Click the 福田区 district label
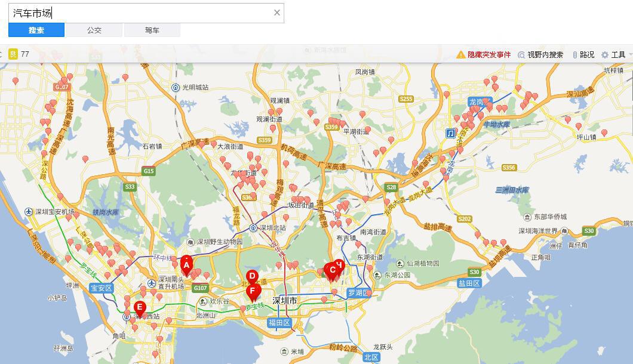 click(279, 323)
